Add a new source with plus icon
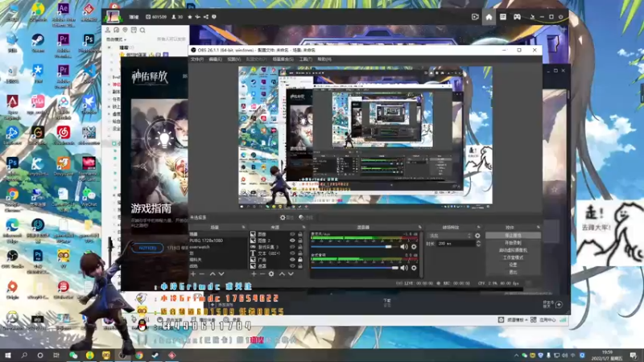Image resolution: width=644 pixels, height=362 pixels. tap(254, 274)
